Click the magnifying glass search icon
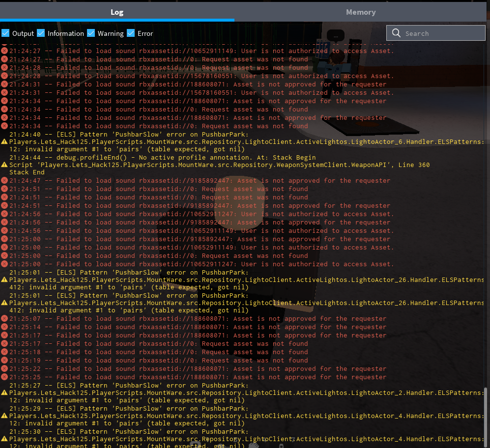The height and width of the screenshot is (448, 490). 396,33
